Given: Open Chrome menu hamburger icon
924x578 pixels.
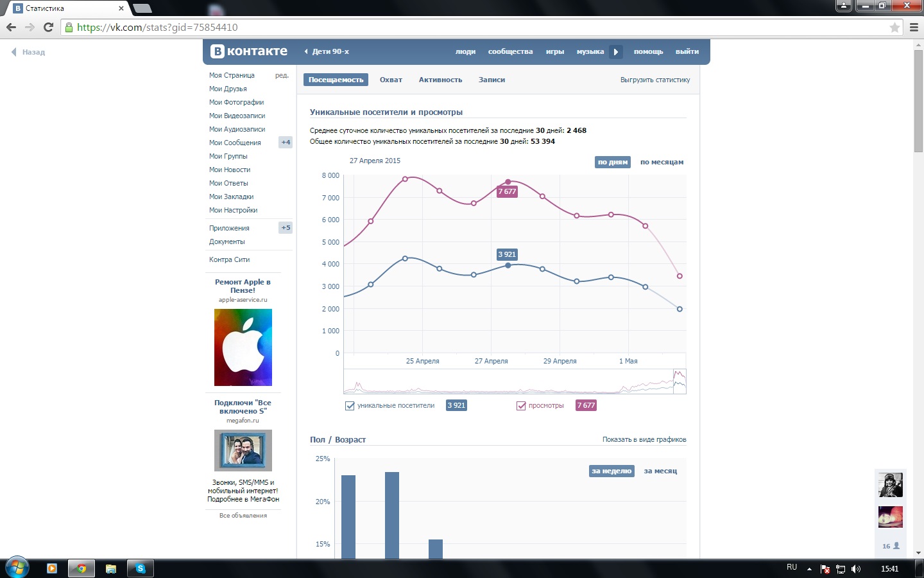Looking at the screenshot, I should (914, 27).
